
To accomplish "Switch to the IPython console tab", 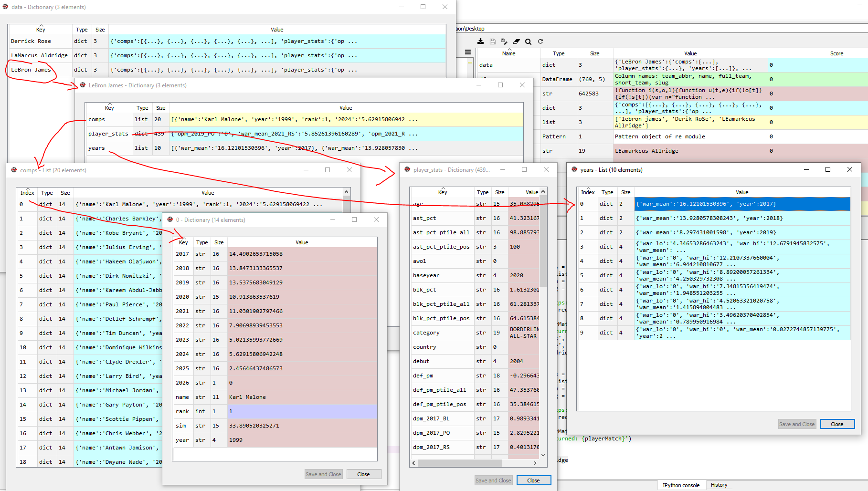I will [x=681, y=485].
